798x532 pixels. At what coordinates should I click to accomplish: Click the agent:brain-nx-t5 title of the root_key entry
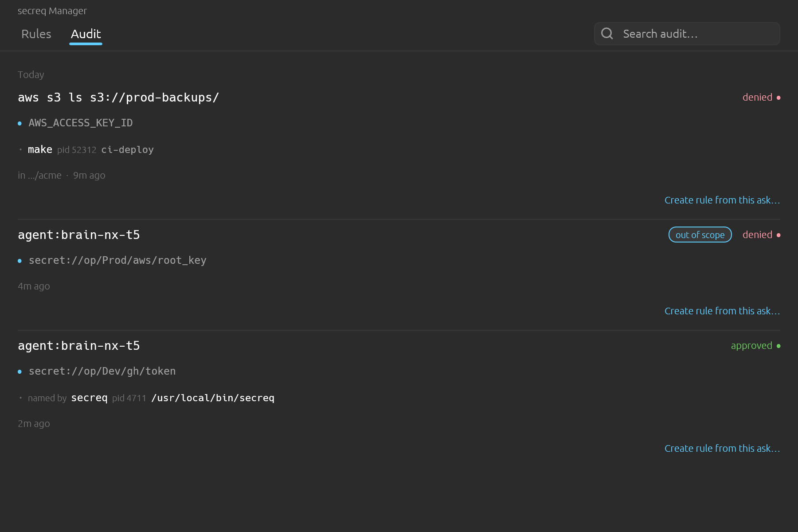[x=79, y=235]
